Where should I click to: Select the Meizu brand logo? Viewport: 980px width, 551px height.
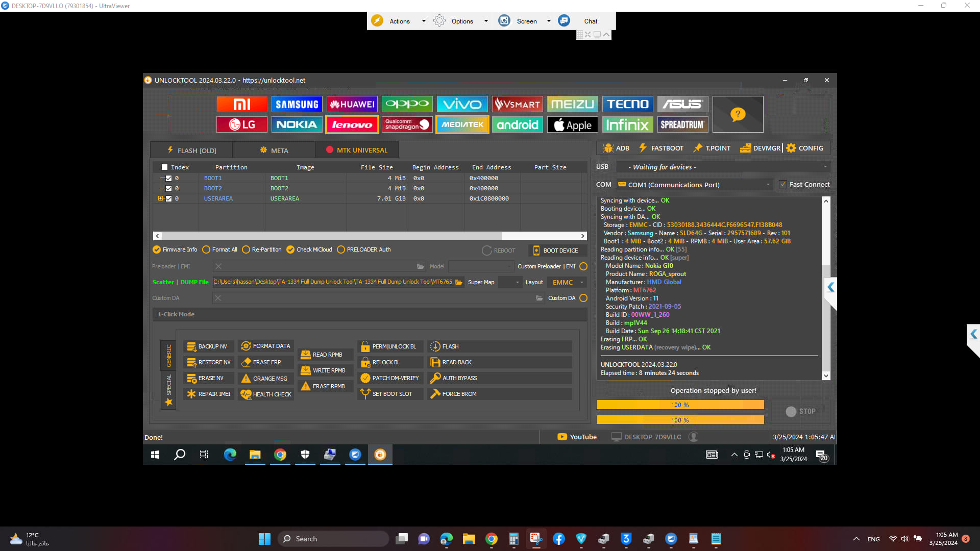pyautogui.click(x=573, y=104)
